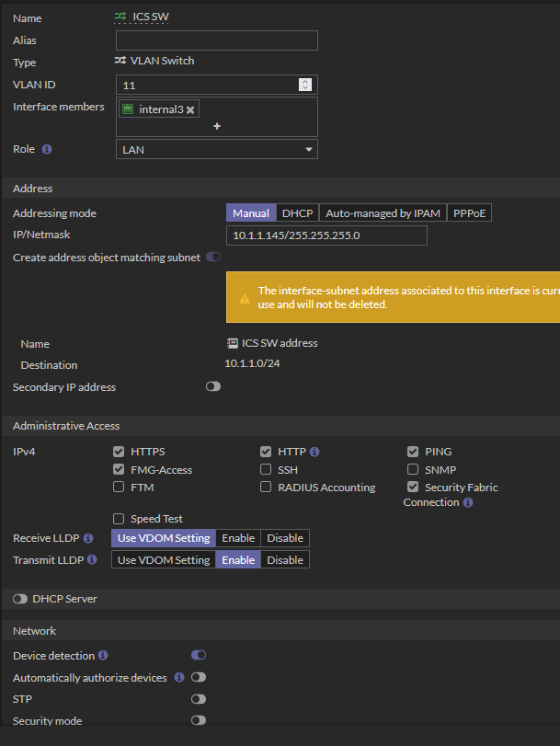Select DHCP addressing mode
The width and height of the screenshot is (560, 746).
pyautogui.click(x=297, y=213)
